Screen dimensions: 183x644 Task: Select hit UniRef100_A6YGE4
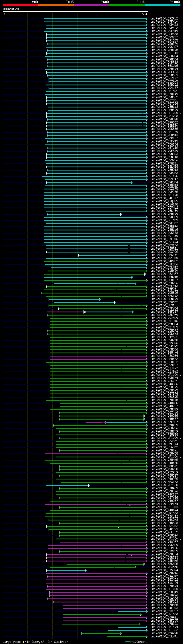164,103
